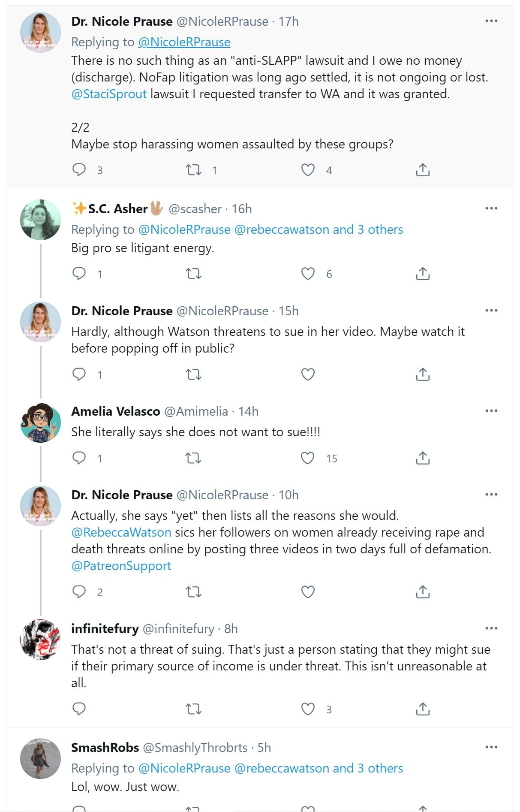Open more options on the SmashRobs tweet
520x812 pixels.
491,747
